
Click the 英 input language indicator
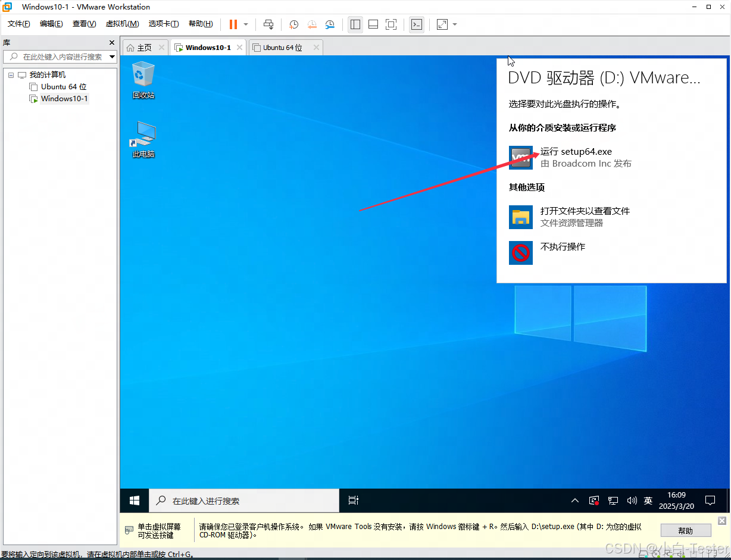tap(648, 500)
